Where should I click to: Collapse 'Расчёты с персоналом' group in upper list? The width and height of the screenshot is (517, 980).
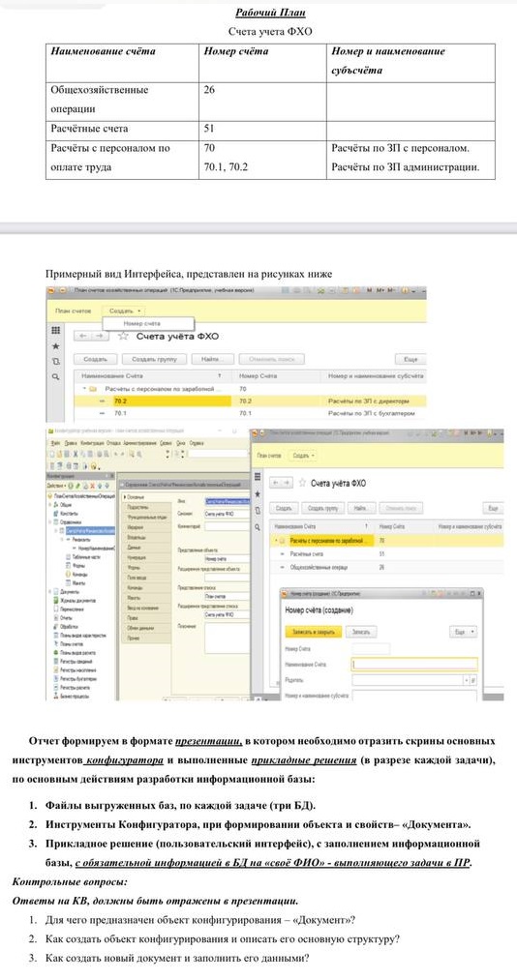pyautogui.click(x=85, y=389)
